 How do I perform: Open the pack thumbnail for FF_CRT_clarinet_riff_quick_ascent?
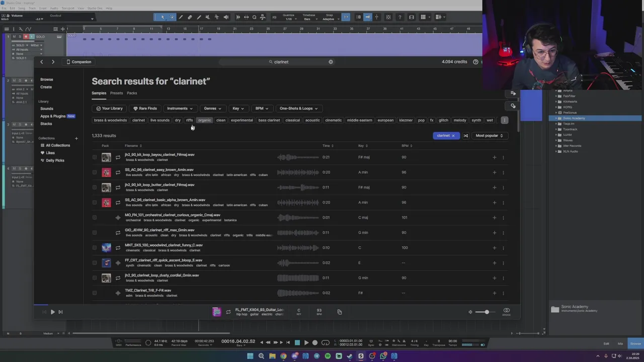(x=106, y=263)
